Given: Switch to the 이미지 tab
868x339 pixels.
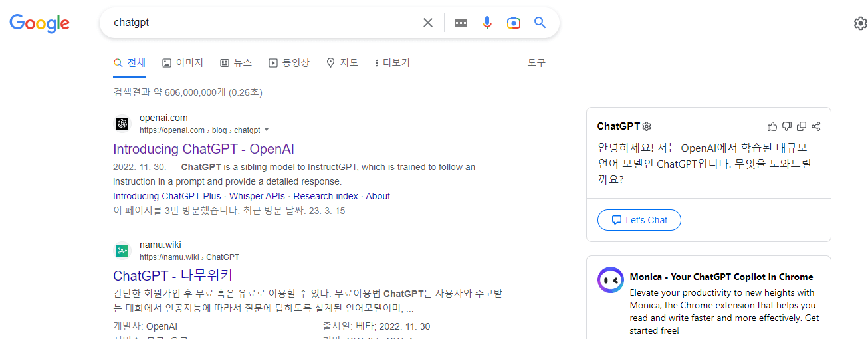Looking at the screenshot, I should pyautogui.click(x=183, y=63).
